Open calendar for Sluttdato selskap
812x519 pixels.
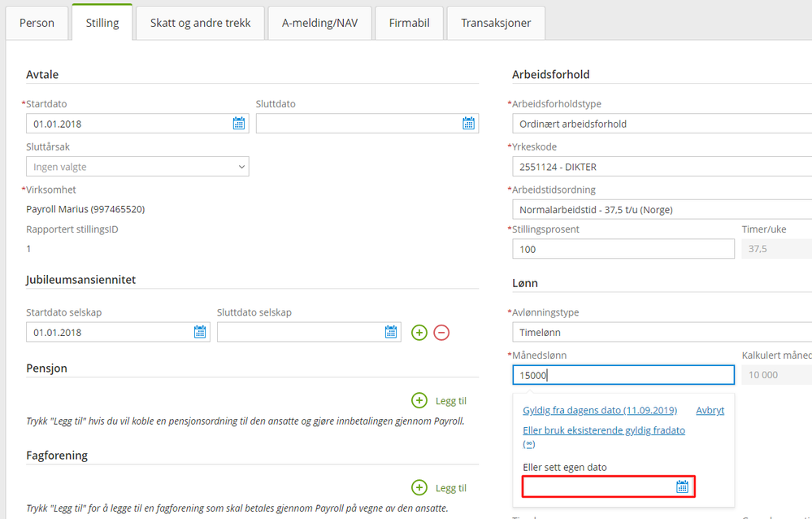[391, 333]
